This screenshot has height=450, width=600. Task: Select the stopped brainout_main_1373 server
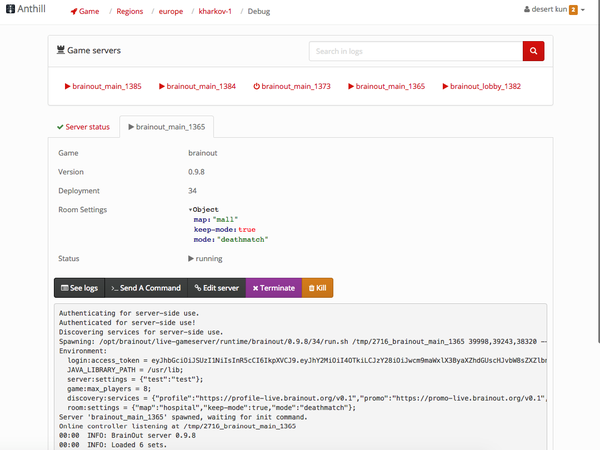pyautogui.click(x=292, y=87)
